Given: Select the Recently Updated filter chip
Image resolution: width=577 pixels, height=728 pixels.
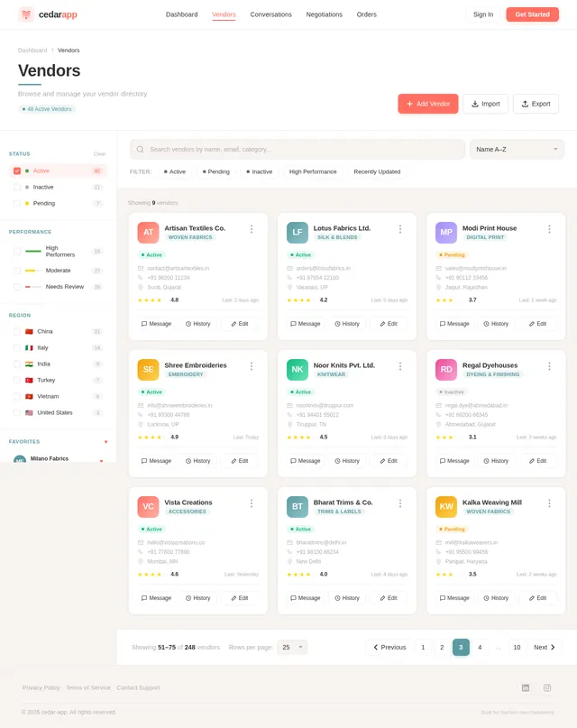Looking at the screenshot, I should click(x=377, y=171).
